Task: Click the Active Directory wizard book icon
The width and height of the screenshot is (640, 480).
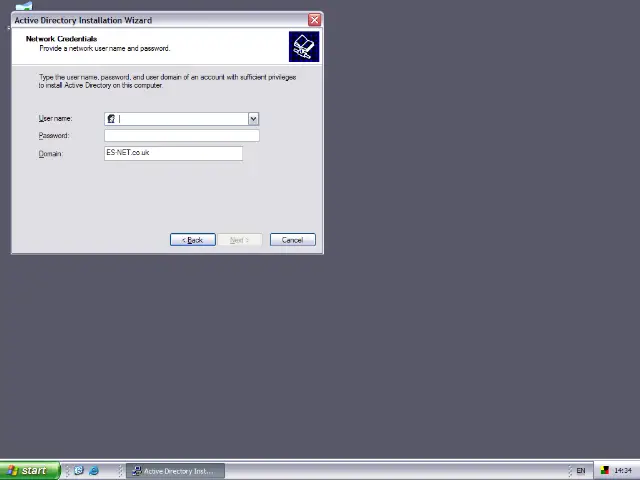Action: 303,46
